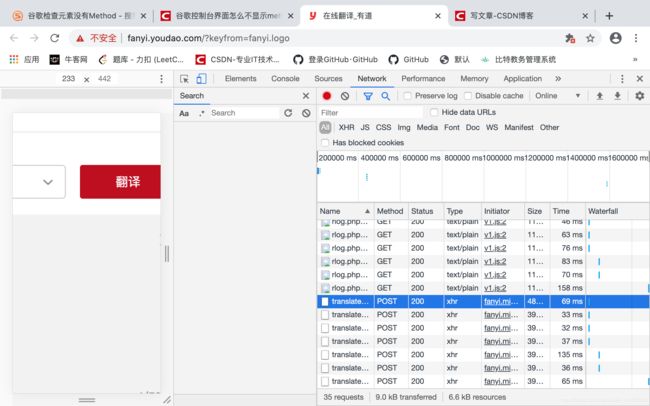
Task: Reload the page in browser toolbar
Action: tap(54, 38)
